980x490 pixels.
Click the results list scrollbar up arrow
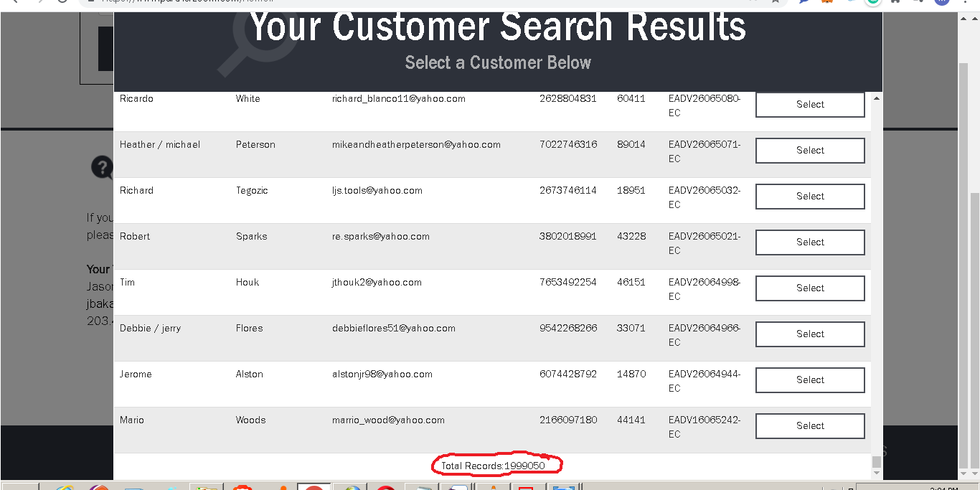coord(877,97)
